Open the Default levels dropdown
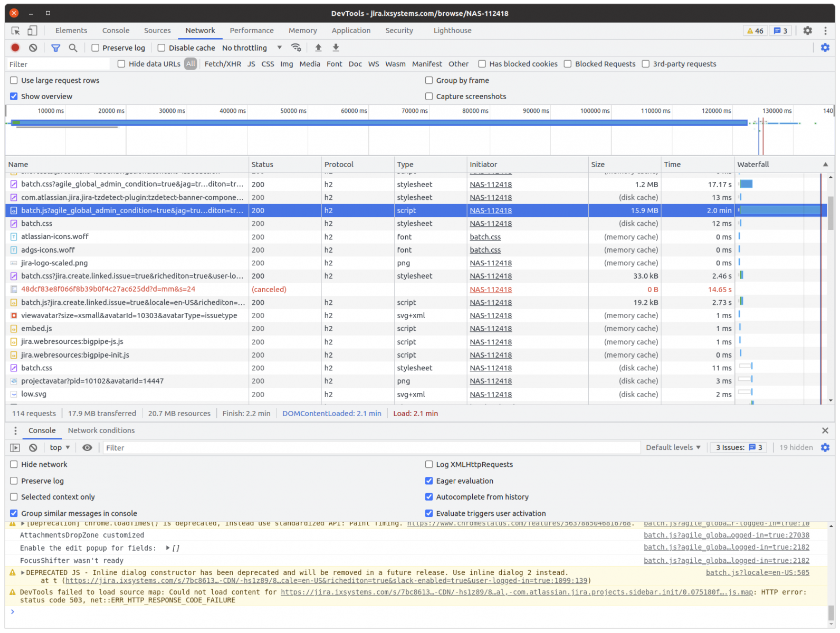Viewport: 840px width, 633px height. (x=673, y=447)
